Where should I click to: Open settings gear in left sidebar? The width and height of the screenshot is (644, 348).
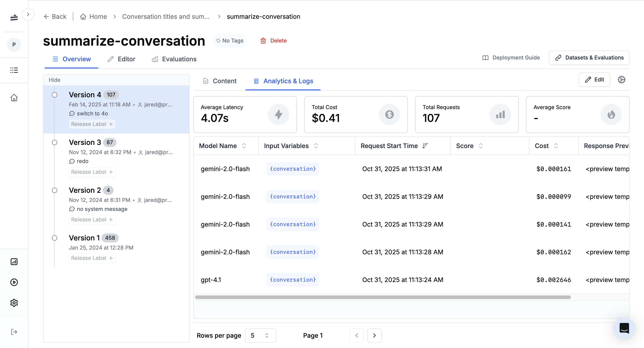(x=14, y=303)
